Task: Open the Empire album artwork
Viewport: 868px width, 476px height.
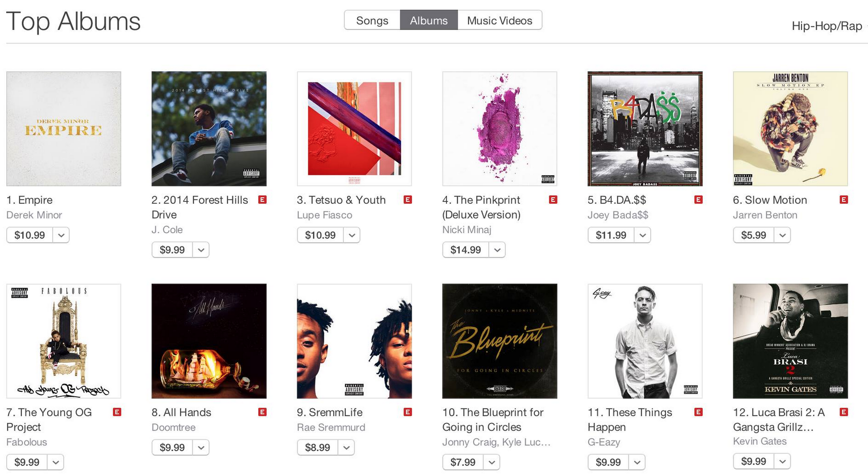Action: coord(64,129)
